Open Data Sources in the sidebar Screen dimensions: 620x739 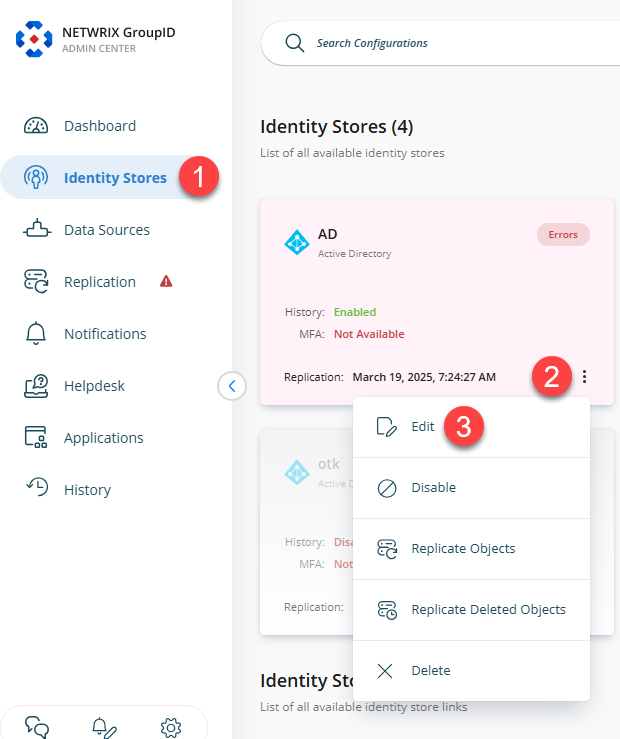pyautogui.click(x=107, y=230)
